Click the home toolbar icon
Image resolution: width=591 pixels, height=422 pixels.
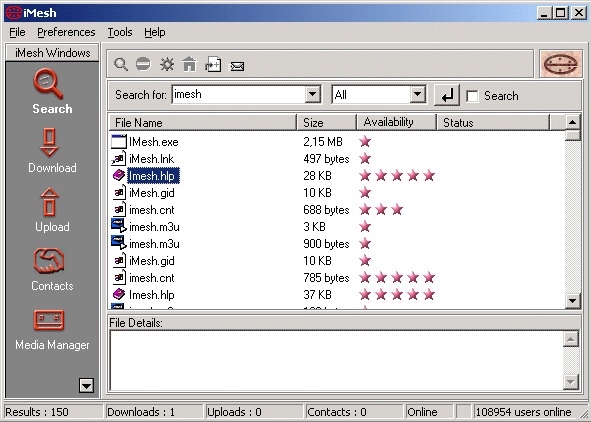[190, 64]
